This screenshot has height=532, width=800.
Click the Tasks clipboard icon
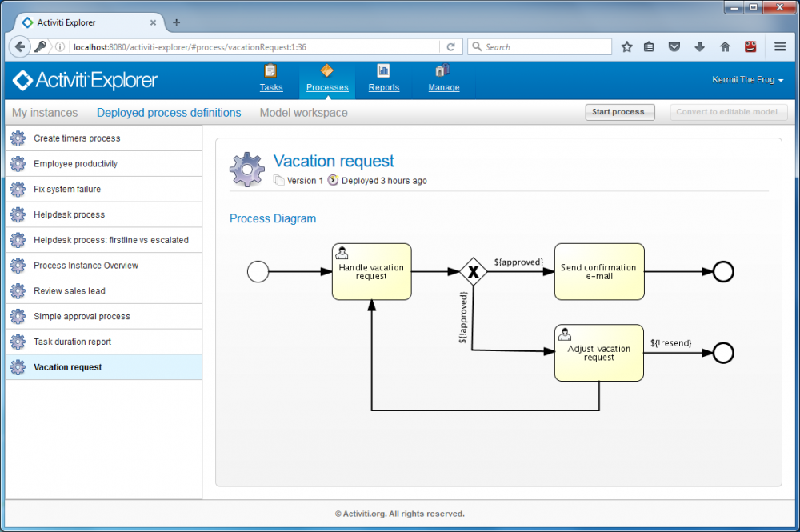point(271,71)
